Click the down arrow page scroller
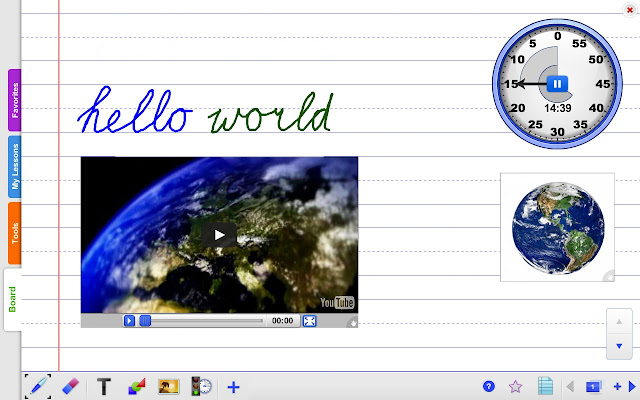Image resolution: width=640 pixels, height=400 pixels. tap(619, 346)
